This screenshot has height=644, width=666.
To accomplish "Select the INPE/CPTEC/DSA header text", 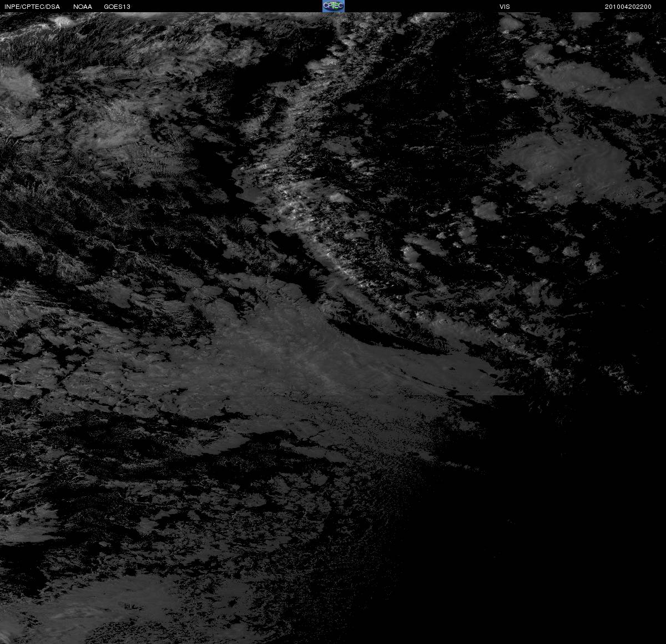I will pos(32,7).
